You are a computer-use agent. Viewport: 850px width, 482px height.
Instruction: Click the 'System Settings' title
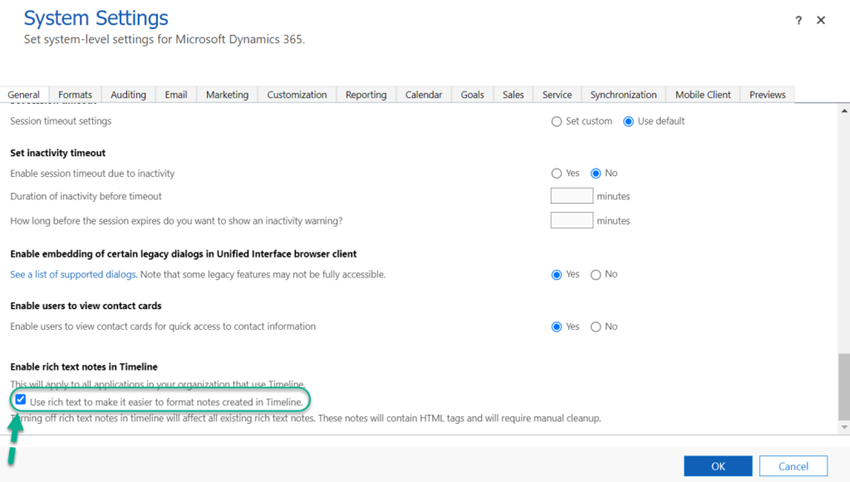96,18
